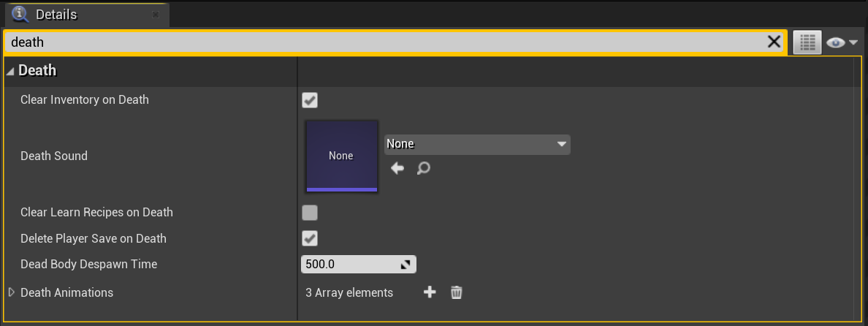Empty the Death Animations array with trash icon
The image size is (868, 326).
[457, 292]
